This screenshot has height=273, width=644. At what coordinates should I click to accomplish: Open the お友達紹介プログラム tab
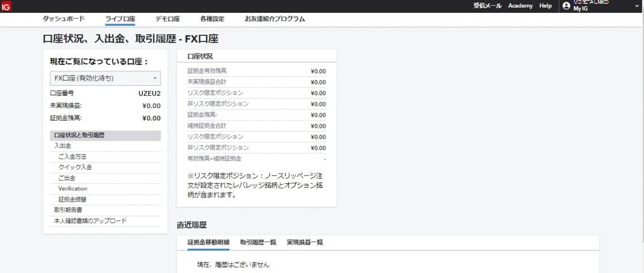pyautogui.click(x=274, y=18)
